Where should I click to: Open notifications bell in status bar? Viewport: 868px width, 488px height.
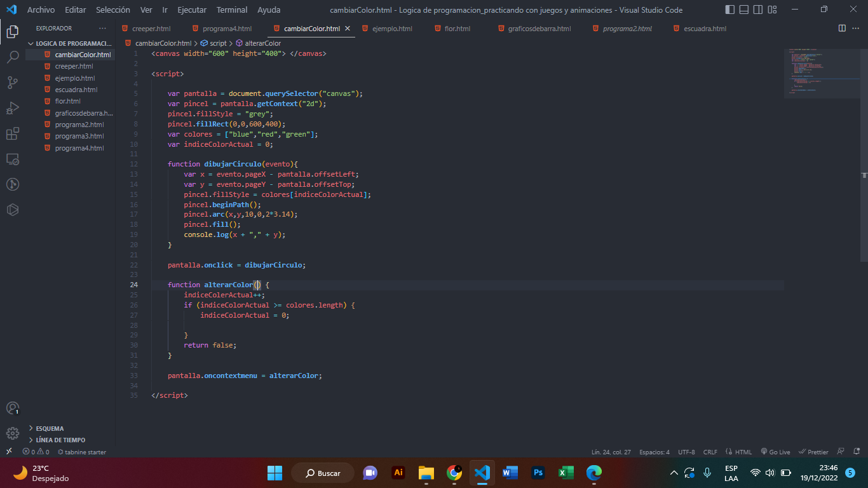pos(857,452)
